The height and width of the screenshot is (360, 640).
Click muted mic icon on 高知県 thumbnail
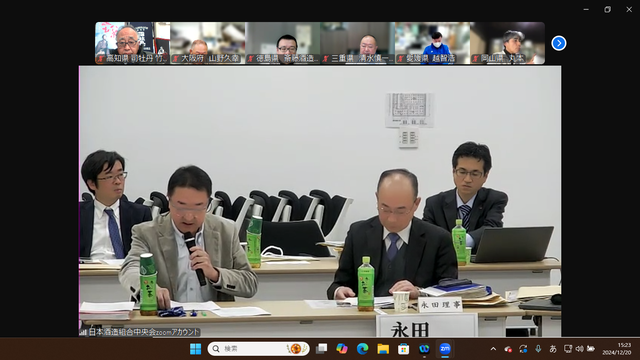(x=101, y=59)
